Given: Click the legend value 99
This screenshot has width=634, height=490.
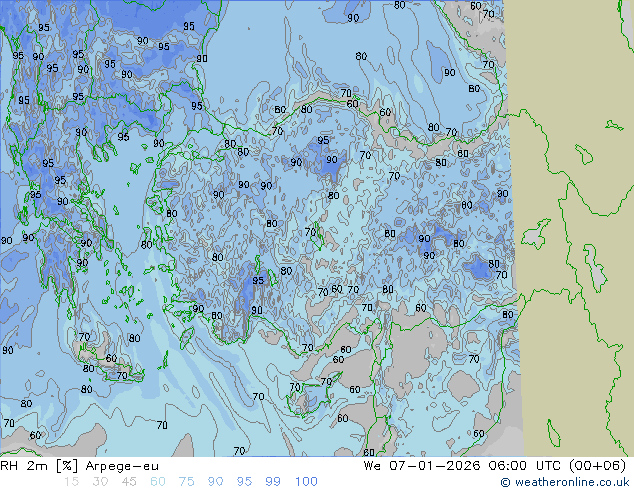Looking at the screenshot, I should click(x=273, y=482).
